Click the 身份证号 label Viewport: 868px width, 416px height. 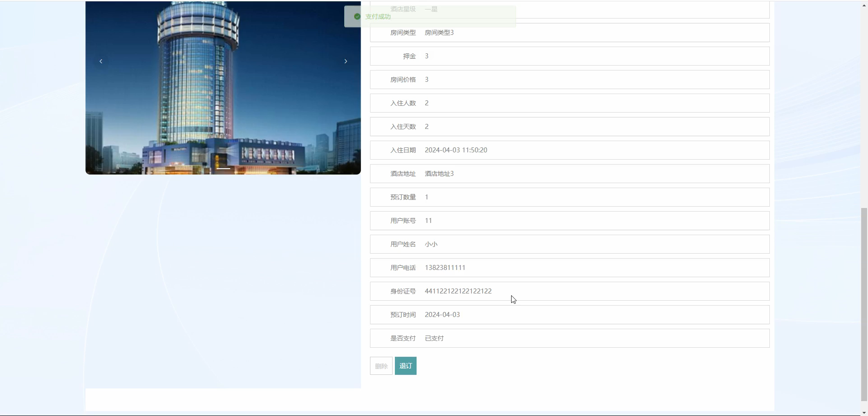pos(403,291)
